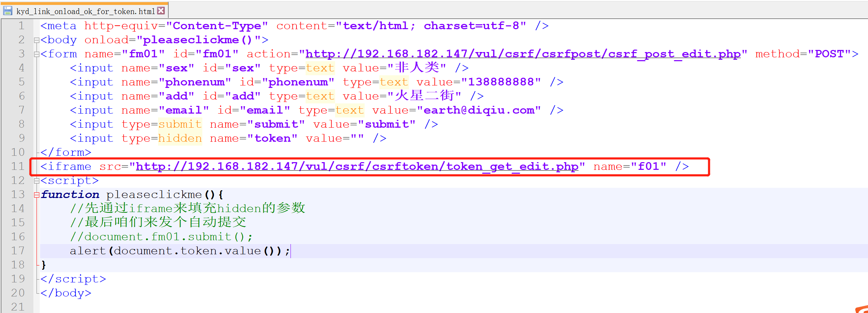Click the method="POST" attribute
Screen dimensions: 868x313
coord(803,54)
